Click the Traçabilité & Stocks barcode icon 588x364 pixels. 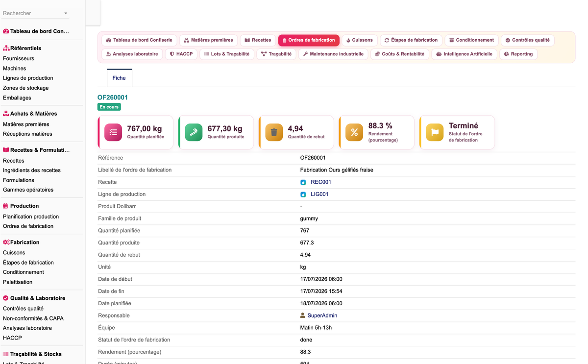[x=6, y=354]
